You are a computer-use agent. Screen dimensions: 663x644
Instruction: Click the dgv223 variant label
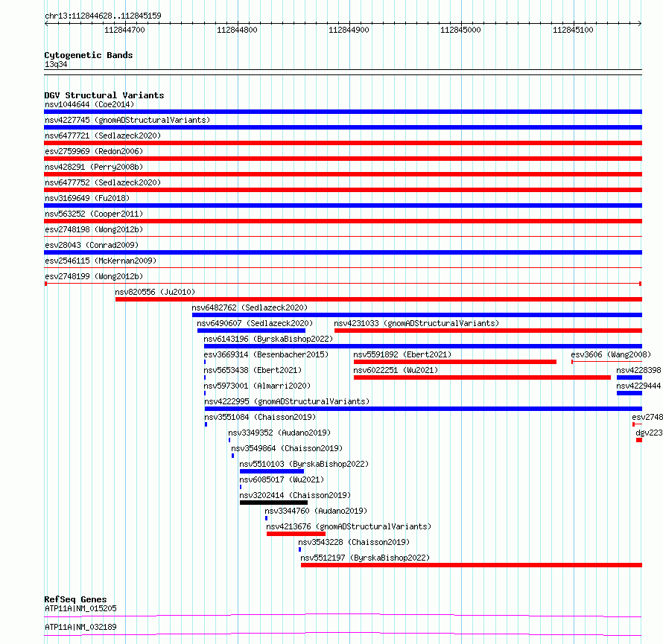649,433
